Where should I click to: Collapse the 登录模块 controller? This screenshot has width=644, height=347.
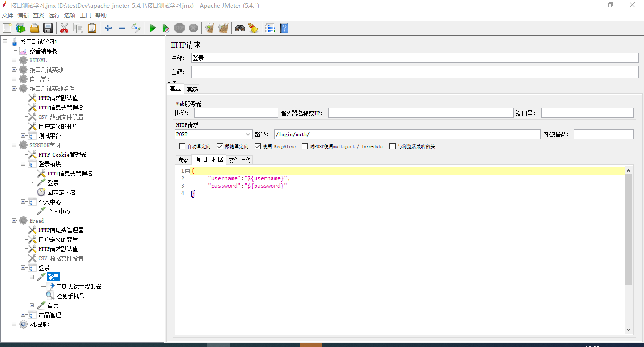tap(23, 164)
